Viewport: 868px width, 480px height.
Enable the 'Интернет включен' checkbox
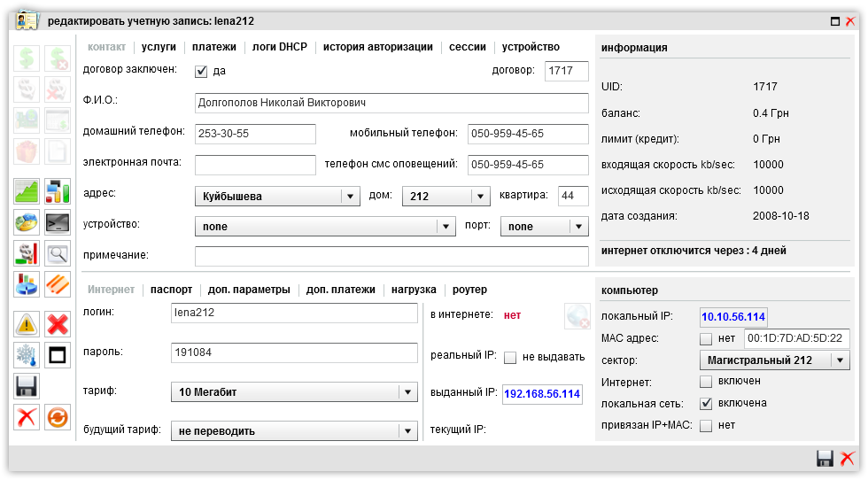click(705, 382)
